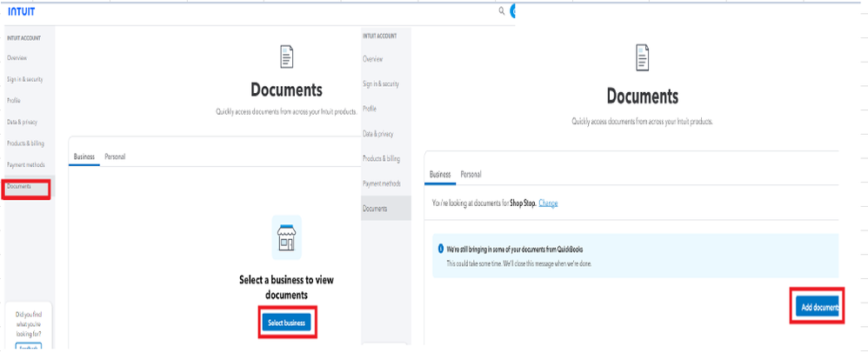Viewport: 868px width, 353px height.
Task: Open Data & privacy in left screenshot sidebar
Action: 22,122
